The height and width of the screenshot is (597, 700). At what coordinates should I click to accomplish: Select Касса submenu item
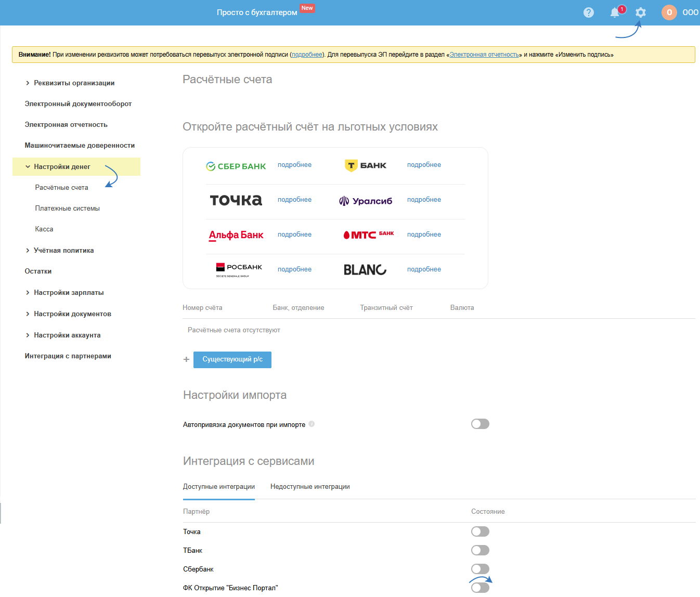point(44,229)
